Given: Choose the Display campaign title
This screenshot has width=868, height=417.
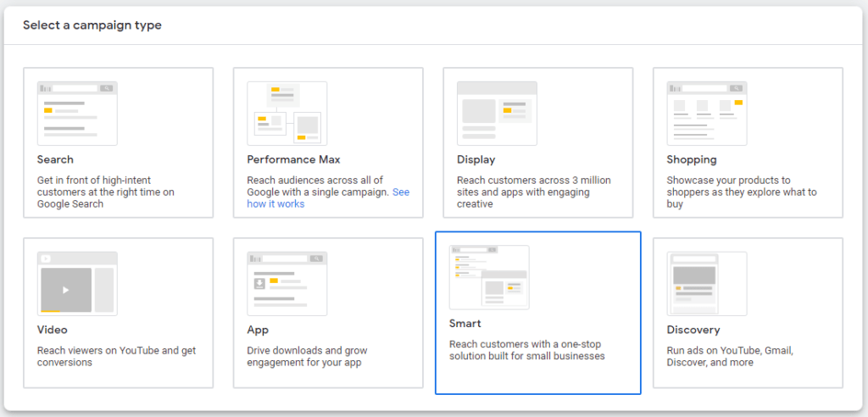Looking at the screenshot, I should pos(476,160).
